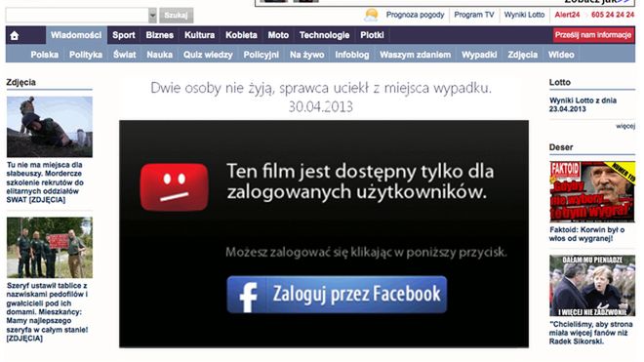Click the red sad-face video icon
This screenshot has width=644, height=362.
(174, 187)
